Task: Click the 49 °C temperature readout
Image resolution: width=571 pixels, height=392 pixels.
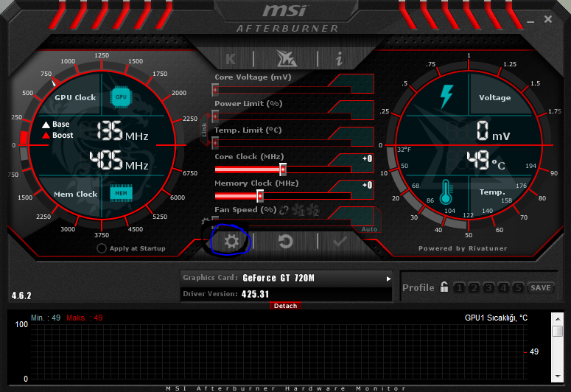Action: tap(486, 161)
